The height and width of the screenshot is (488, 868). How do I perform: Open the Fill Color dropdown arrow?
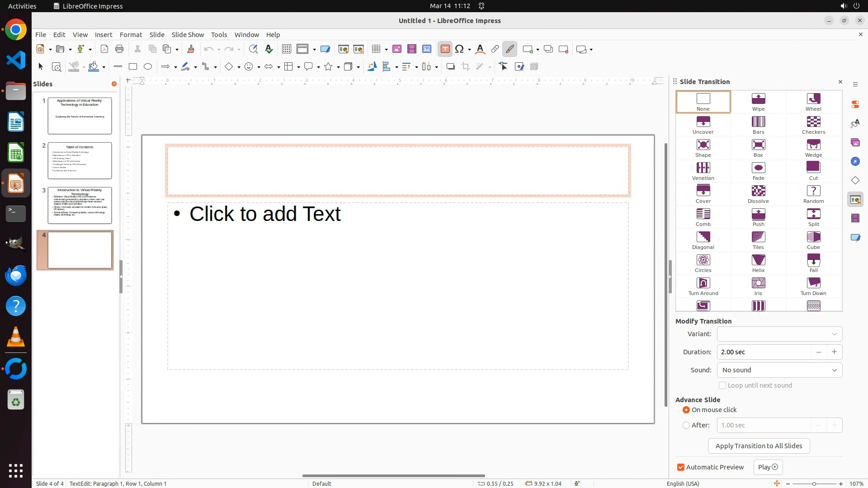pyautogui.click(x=104, y=67)
